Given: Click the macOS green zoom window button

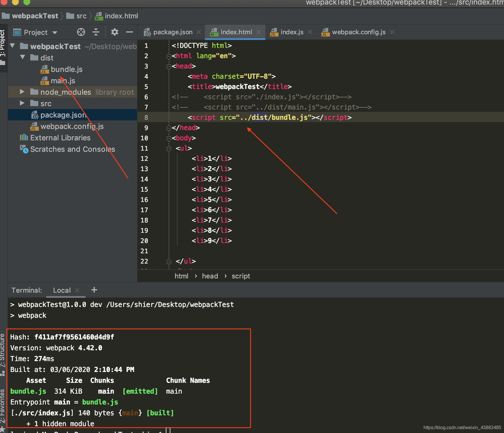Looking at the screenshot, I should (x=27, y=2).
